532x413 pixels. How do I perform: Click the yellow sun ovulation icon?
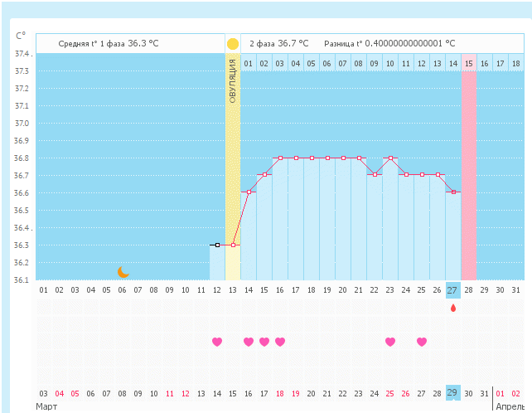pyautogui.click(x=233, y=44)
